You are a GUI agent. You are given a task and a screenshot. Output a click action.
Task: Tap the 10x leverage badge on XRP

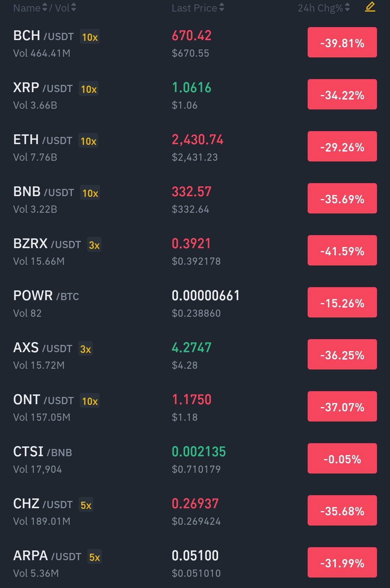89,89
